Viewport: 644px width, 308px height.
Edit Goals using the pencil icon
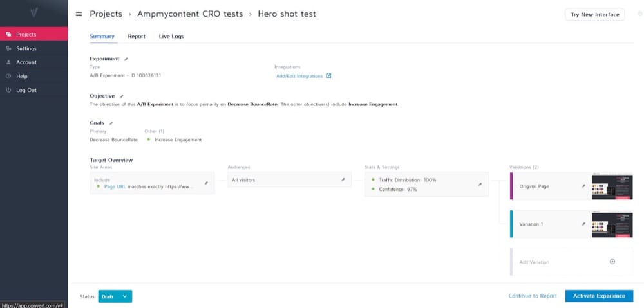point(111,123)
